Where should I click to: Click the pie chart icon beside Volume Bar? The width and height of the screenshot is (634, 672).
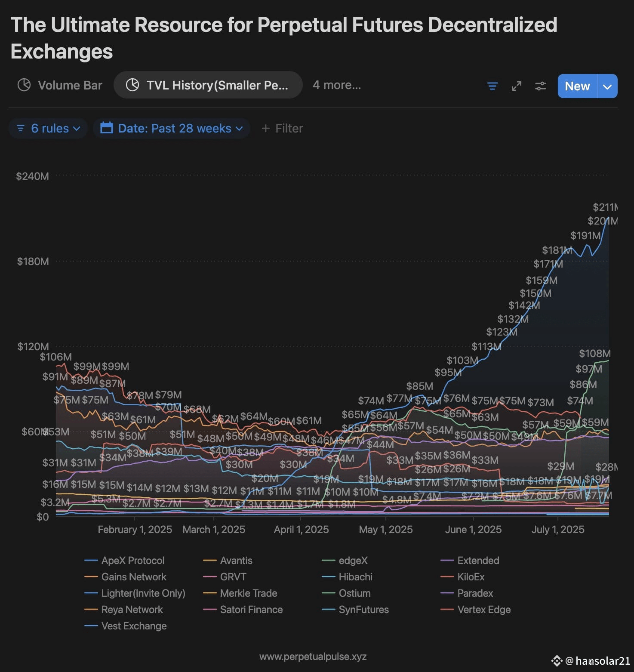click(24, 85)
